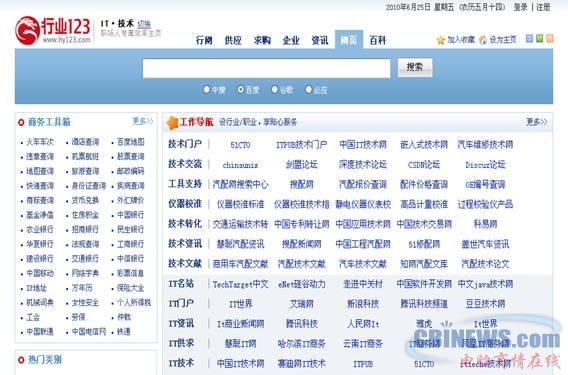This screenshot has width=568, height=375.
Task: Open the 招商银行 link
Action: tap(85, 229)
